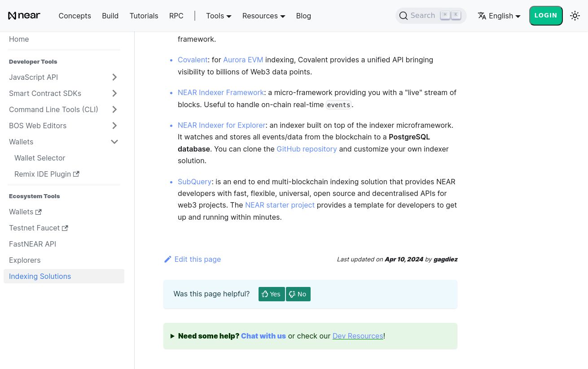Open the Tools navigation dropdown
This screenshot has height=369, width=588.
[219, 16]
